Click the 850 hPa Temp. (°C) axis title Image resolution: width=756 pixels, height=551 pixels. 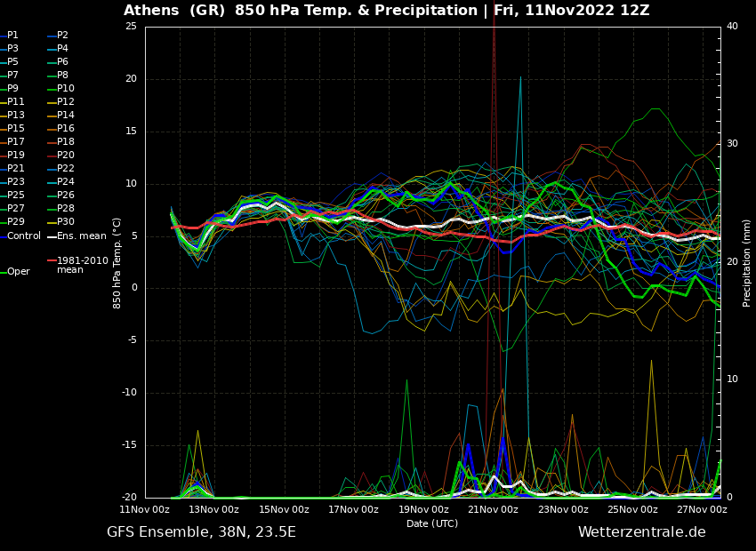click(117, 262)
